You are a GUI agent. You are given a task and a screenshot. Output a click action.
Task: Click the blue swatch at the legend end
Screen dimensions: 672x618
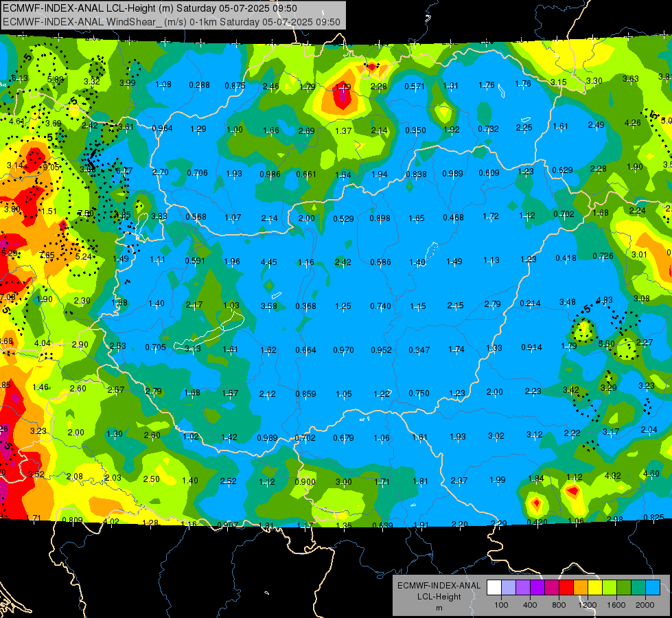click(653, 588)
